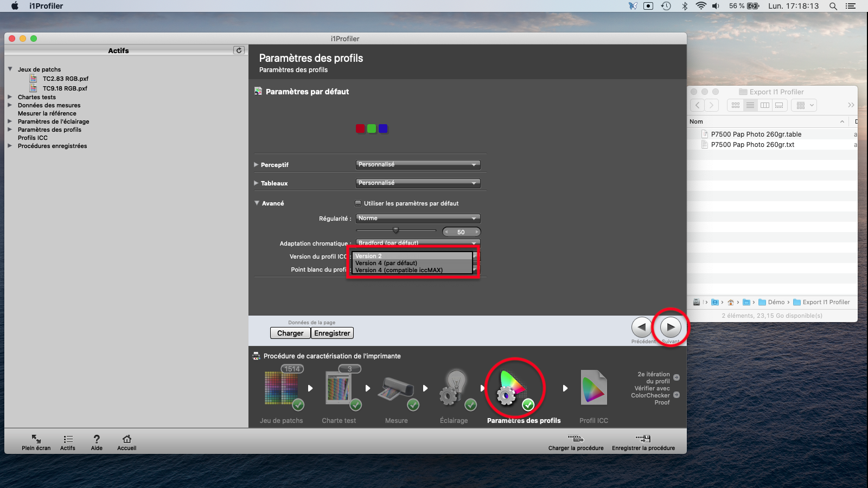Click the green color swatch
This screenshot has width=868, height=488.
tap(372, 129)
